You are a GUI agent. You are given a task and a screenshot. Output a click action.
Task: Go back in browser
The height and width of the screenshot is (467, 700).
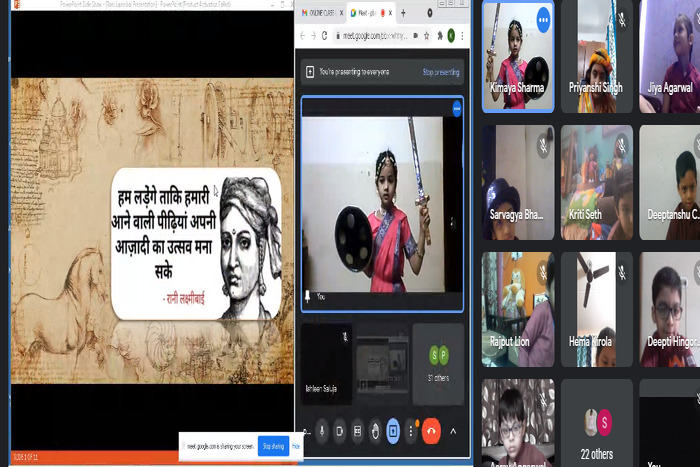pos(303,36)
